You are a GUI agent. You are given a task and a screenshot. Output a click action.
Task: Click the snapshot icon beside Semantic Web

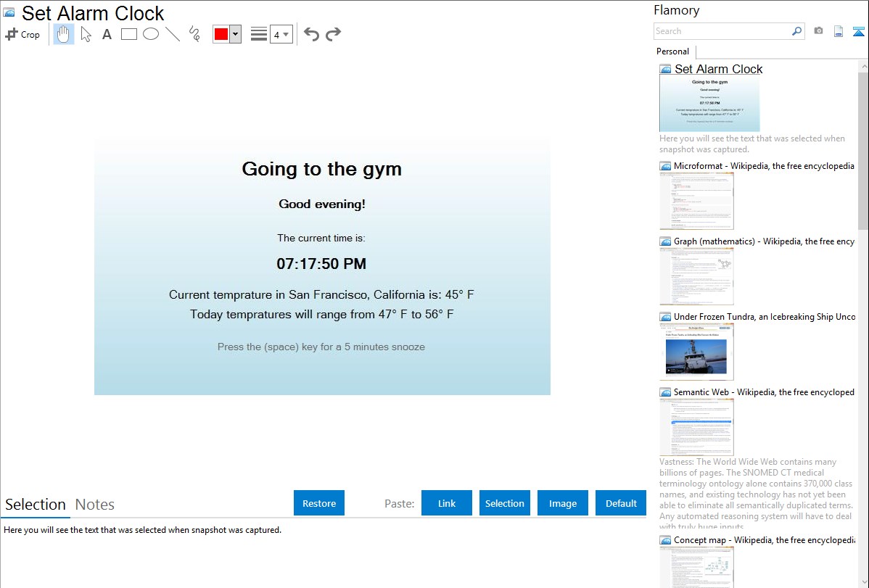point(666,392)
